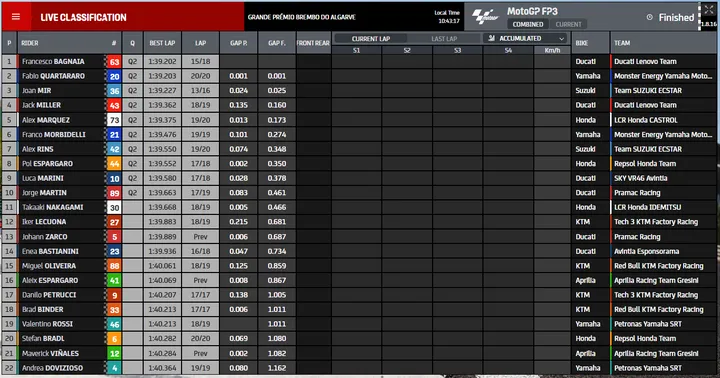
Task: Click the LIVE CLASSIFICATION title
Action: 83,17
